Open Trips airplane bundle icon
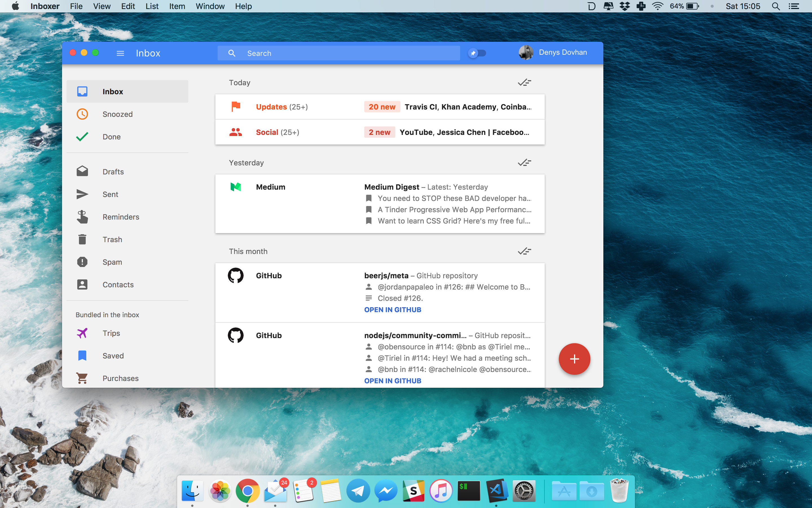 pyautogui.click(x=82, y=333)
